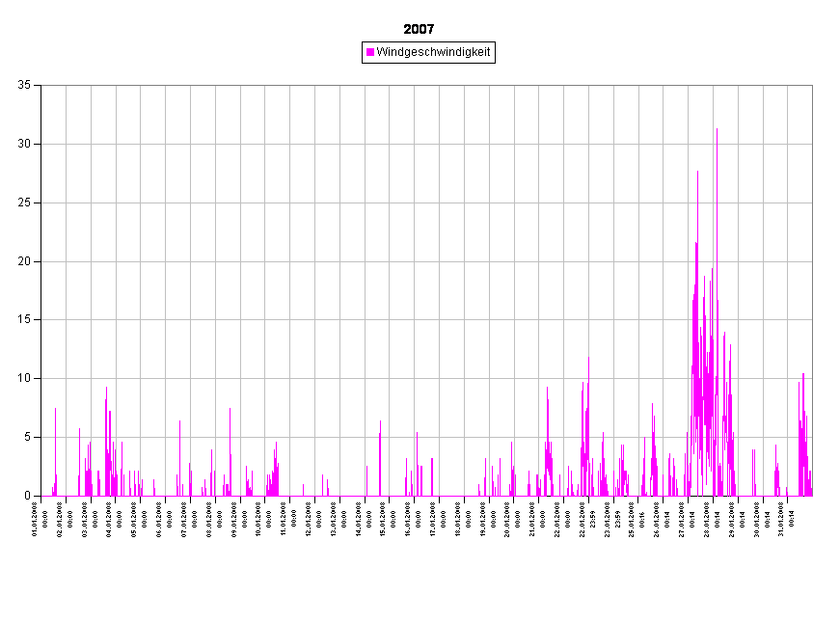This screenshot has height=622, width=840.
Task: Click the top-right corner of the plot grid
Action: pyautogui.click(x=812, y=86)
